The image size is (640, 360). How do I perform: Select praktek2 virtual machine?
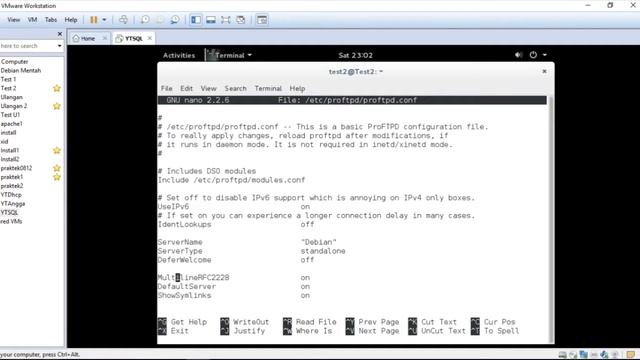coord(12,186)
